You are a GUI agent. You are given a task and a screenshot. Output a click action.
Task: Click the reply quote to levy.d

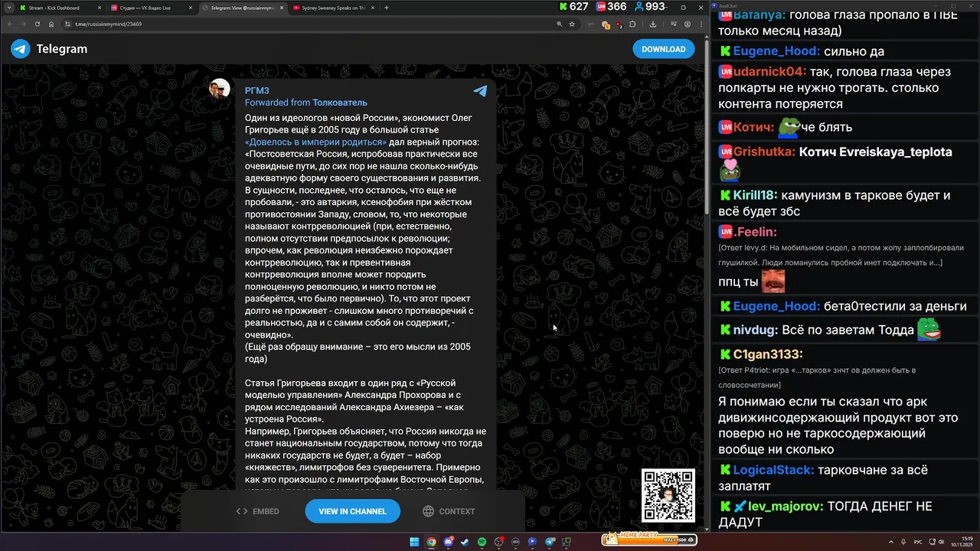point(841,255)
